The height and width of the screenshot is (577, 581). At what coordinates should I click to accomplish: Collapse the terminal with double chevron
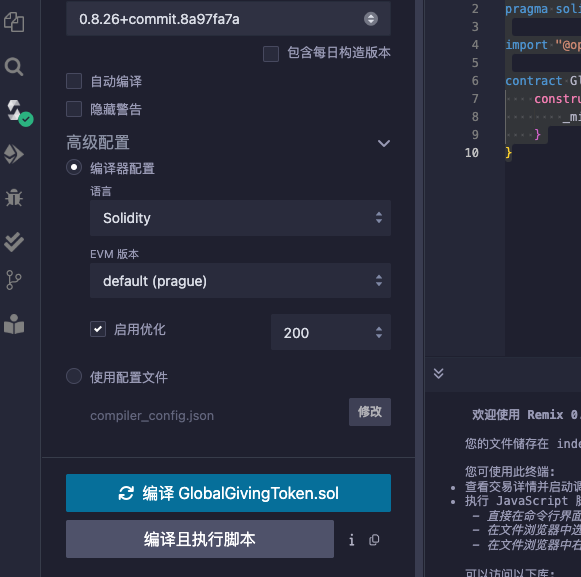tap(438, 373)
